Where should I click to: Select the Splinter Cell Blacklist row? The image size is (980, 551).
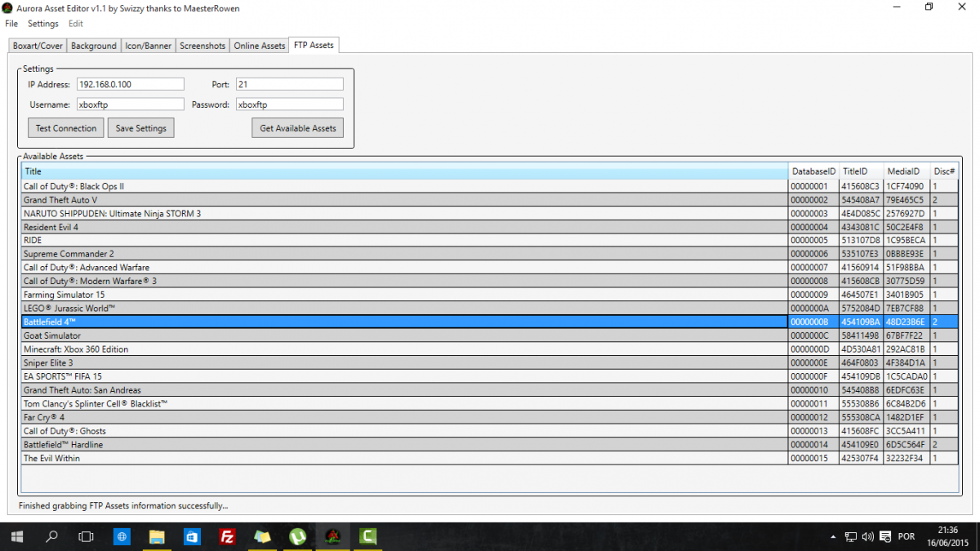pyautogui.click(x=490, y=404)
